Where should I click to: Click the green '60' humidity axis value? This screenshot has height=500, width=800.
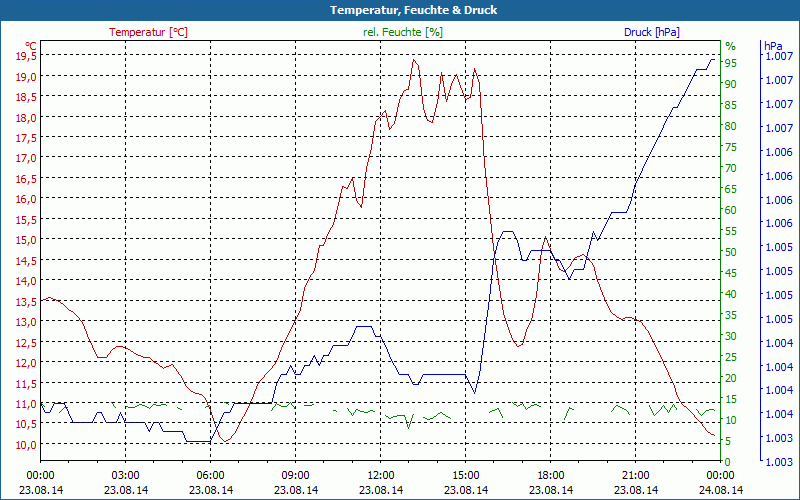[731, 210]
